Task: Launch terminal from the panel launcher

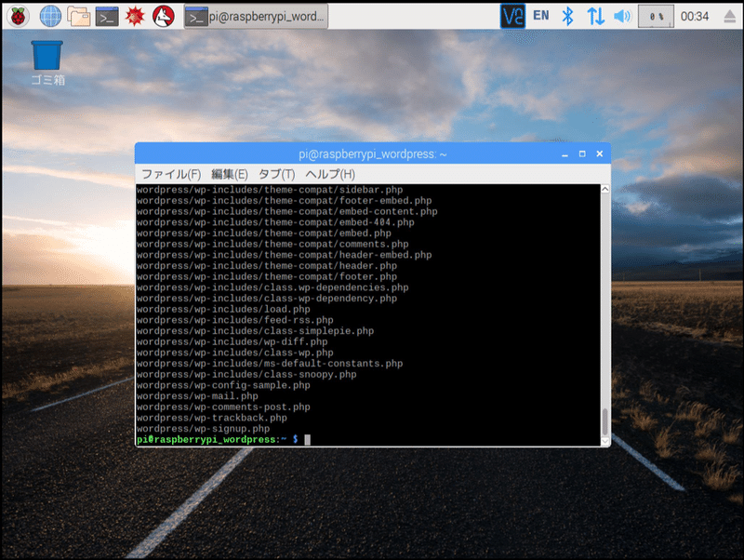Action: [107, 17]
